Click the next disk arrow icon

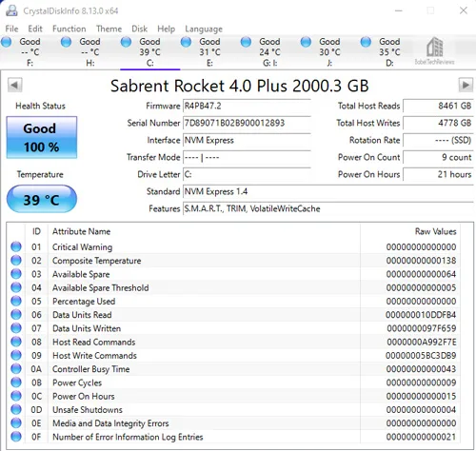pos(466,85)
